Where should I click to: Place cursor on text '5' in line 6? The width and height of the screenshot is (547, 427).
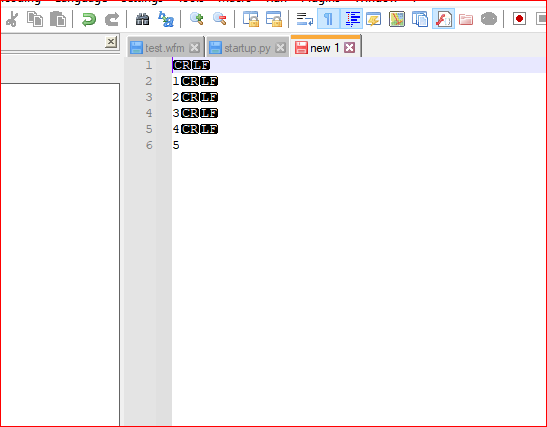(176, 145)
